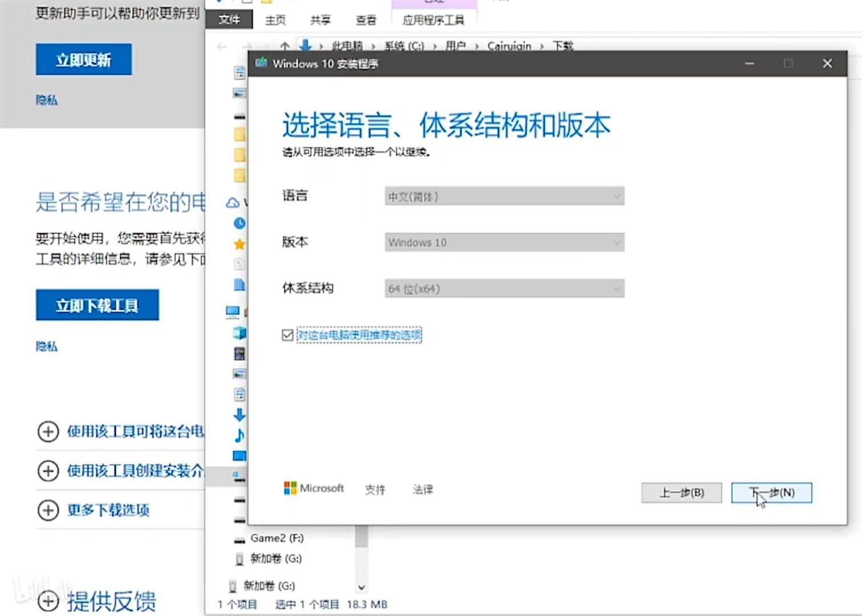
Task: Open 隐私 link below 立即下载工具 button
Action: coord(47,346)
